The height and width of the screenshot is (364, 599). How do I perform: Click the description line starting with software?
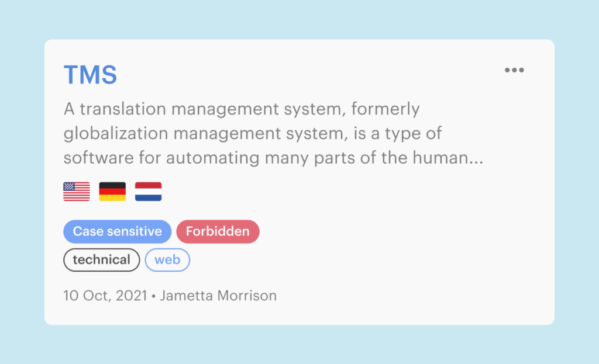(x=274, y=158)
